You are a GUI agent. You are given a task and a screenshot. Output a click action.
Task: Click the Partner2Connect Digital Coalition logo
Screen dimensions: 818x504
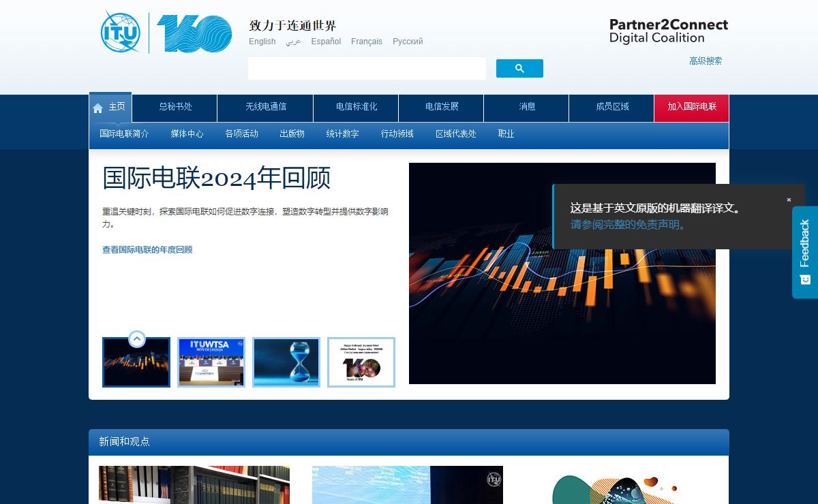pyautogui.click(x=668, y=31)
